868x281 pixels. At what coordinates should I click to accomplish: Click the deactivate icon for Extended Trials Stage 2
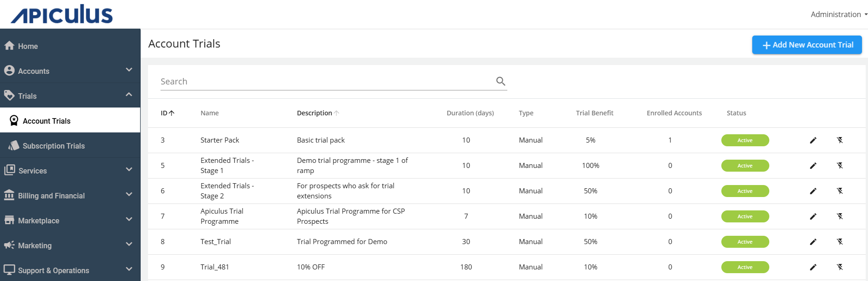point(840,191)
